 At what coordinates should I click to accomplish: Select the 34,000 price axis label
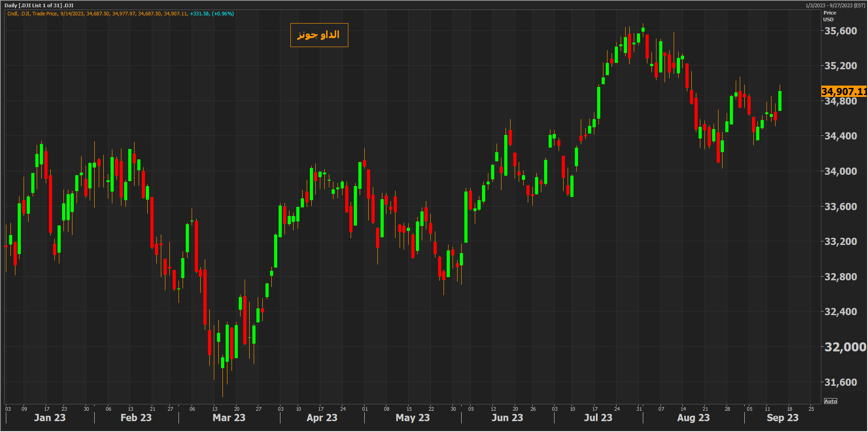click(840, 171)
